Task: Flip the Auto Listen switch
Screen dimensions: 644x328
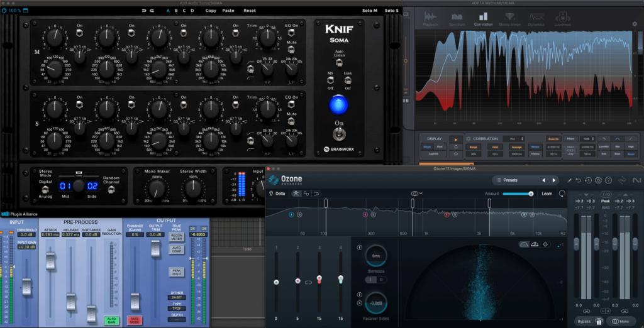Action: 339,62
